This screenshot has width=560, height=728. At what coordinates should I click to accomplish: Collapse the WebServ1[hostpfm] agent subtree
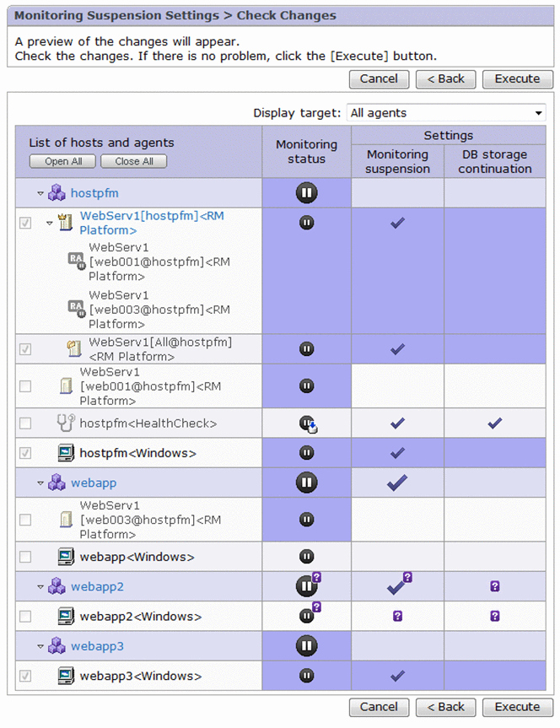49,224
